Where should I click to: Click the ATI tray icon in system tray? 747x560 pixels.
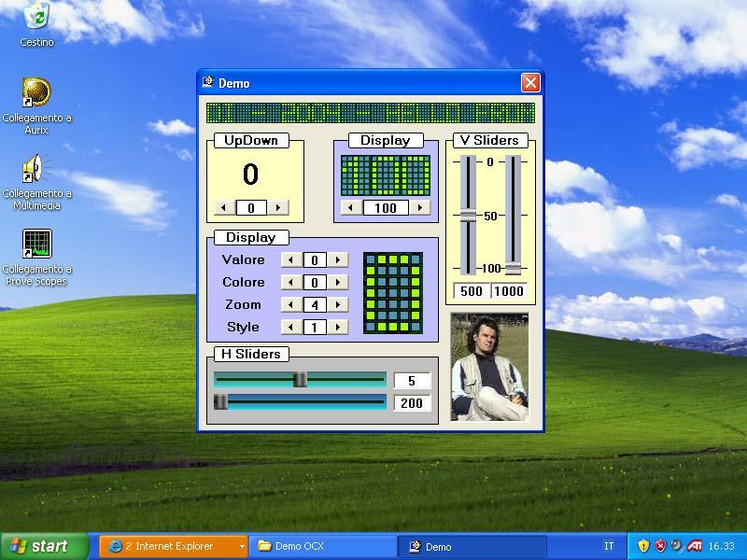[x=695, y=546]
